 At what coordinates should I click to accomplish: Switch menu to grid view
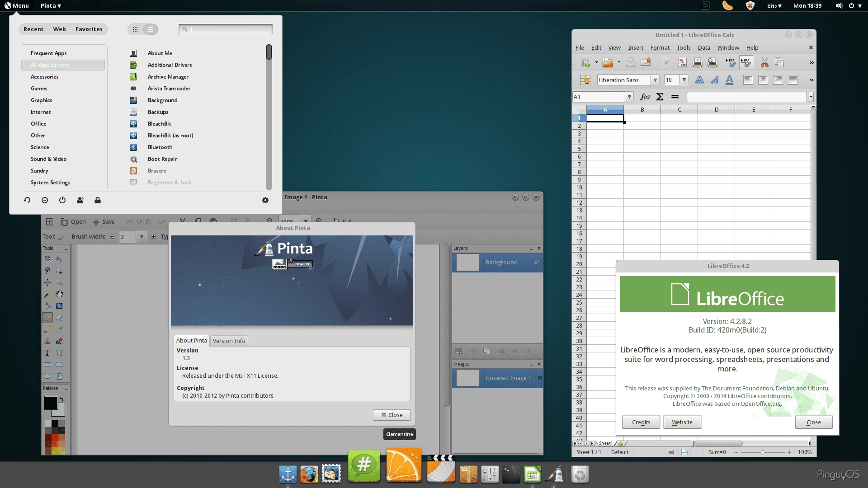point(135,29)
